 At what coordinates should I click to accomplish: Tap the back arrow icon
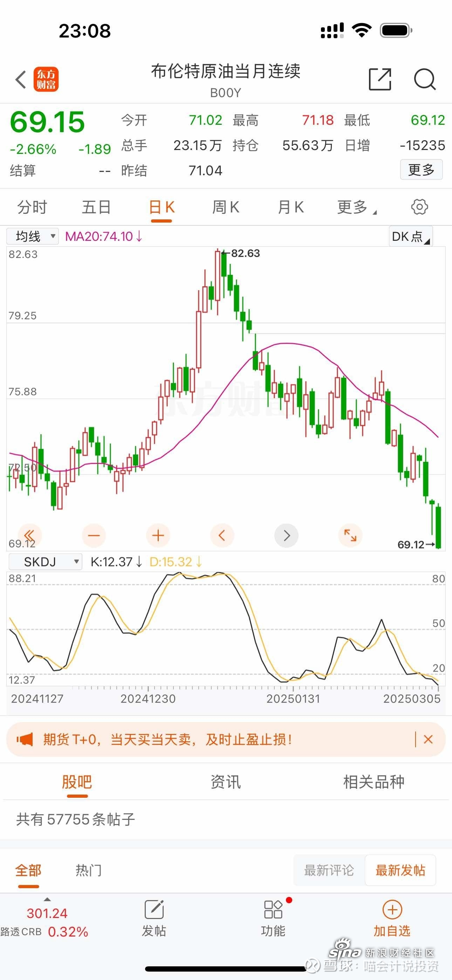pos(21,80)
